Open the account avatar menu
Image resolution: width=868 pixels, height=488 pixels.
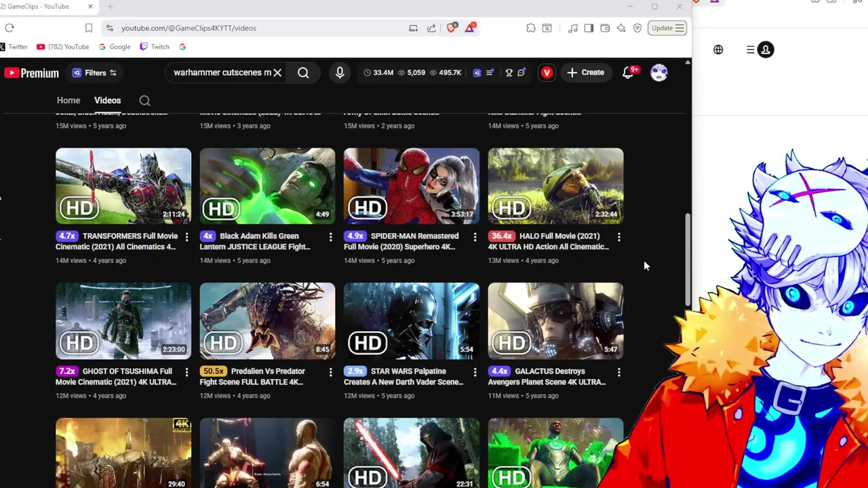pyautogui.click(x=659, y=73)
